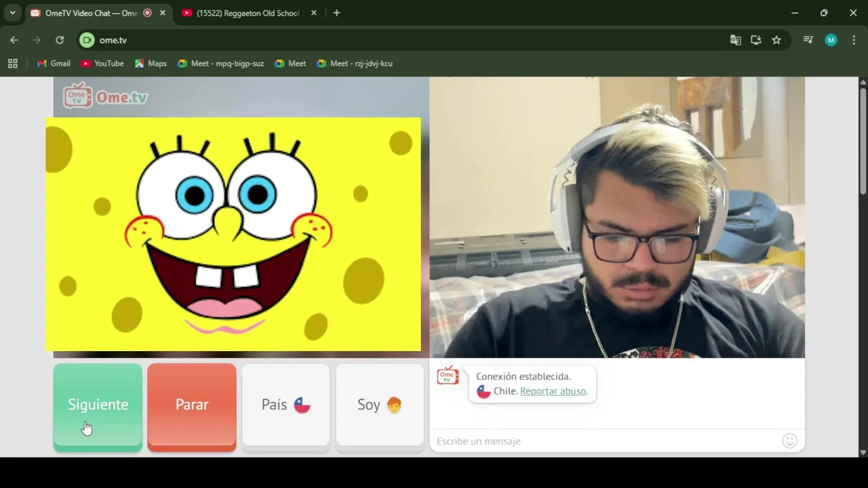Open Chrome three-dot menu
Screen dimensions: 868x488
(x=854, y=40)
